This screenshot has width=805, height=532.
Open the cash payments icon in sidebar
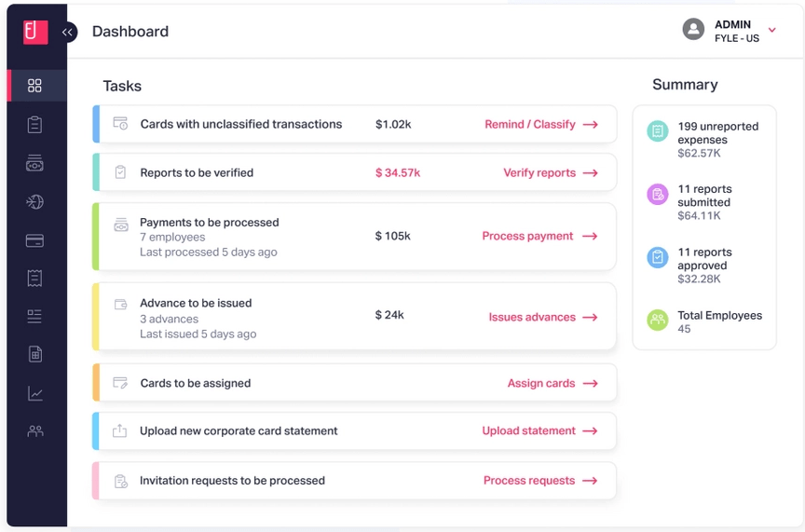[34, 163]
